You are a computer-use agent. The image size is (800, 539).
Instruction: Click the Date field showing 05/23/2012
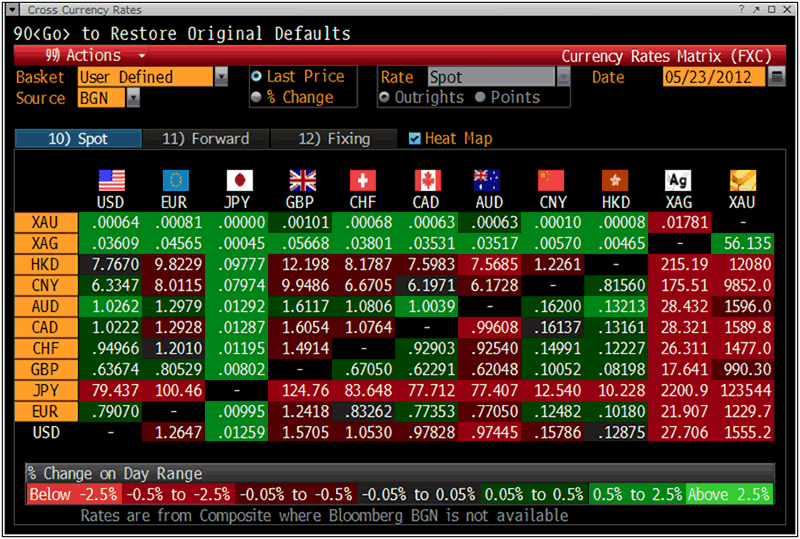point(714,77)
